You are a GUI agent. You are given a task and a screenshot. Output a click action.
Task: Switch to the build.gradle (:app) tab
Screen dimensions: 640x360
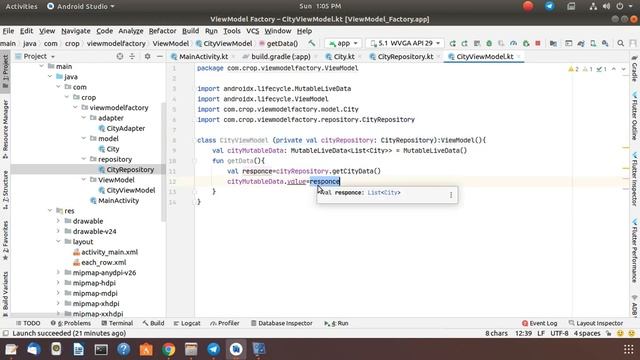(x=280, y=57)
